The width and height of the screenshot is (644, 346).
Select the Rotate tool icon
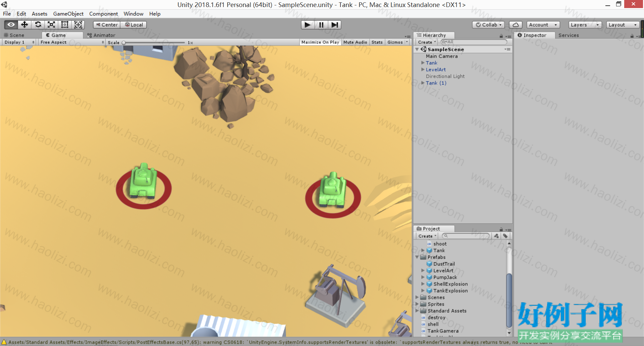pos(38,25)
